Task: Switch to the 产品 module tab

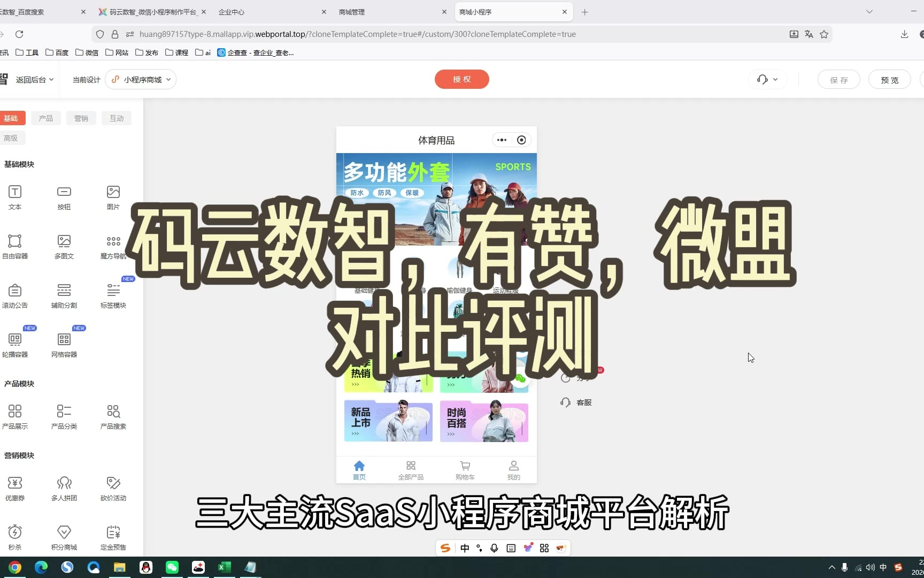Action: [x=46, y=118]
